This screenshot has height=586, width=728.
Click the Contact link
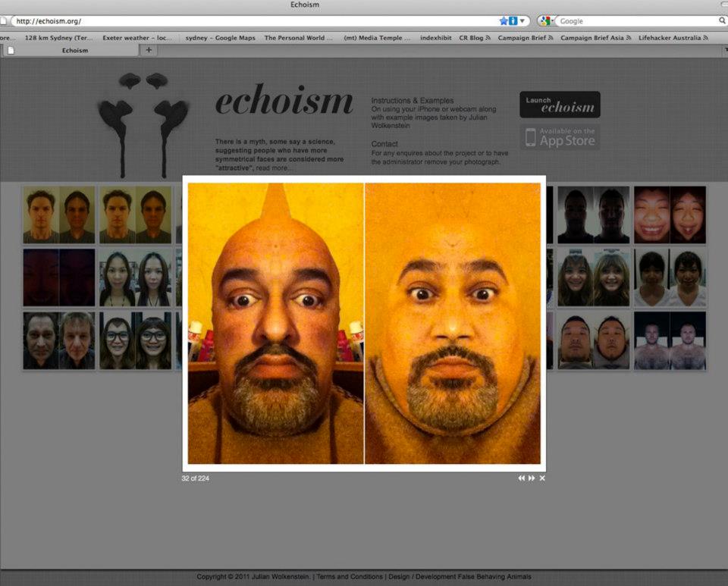(x=384, y=144)
